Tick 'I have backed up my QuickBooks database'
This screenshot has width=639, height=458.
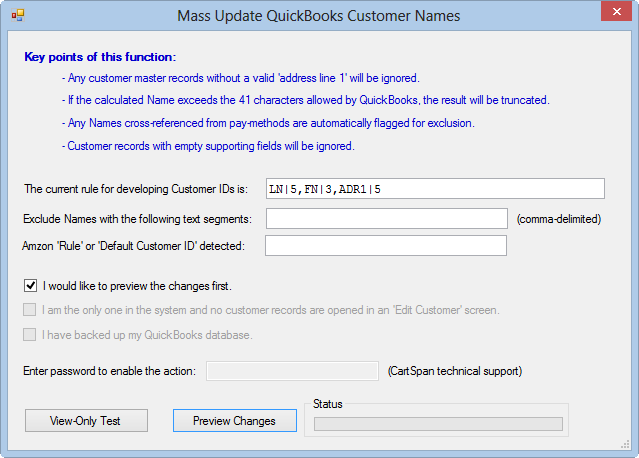pos(29,335)
